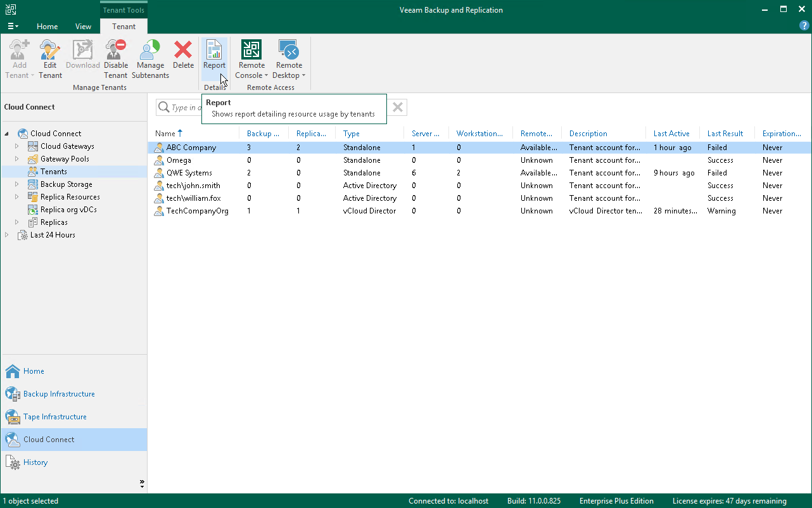812x508 pixels.
Task: Expand the Gateway Pools tree node
Action: 17,159
